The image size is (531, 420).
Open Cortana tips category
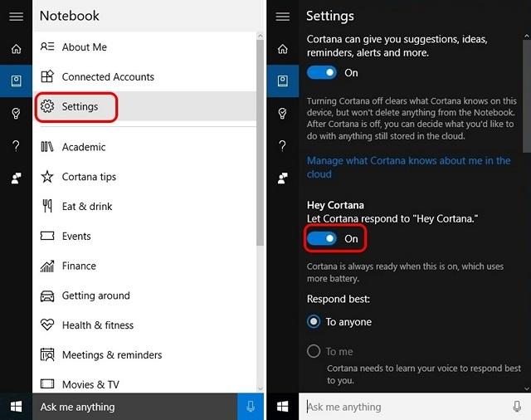(x=144, y=177)
